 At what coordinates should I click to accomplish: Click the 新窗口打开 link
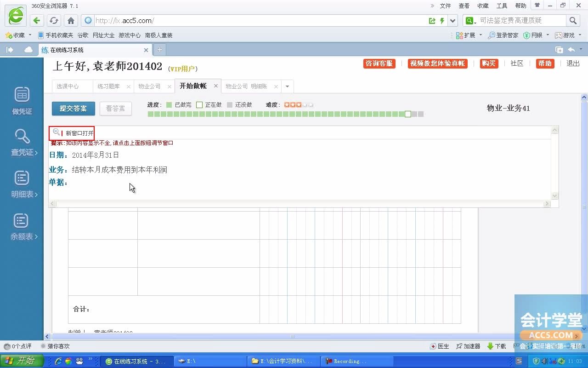79,133
